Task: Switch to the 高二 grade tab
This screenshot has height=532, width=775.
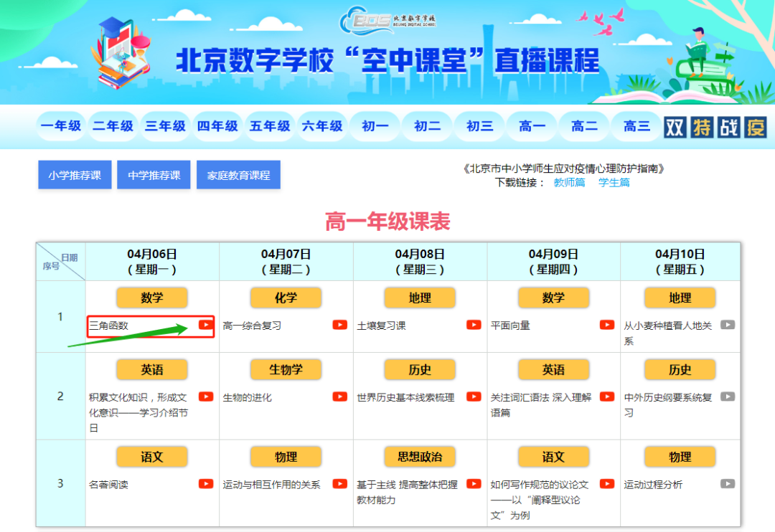Action: pyautogui.click(x=584, y=126)
